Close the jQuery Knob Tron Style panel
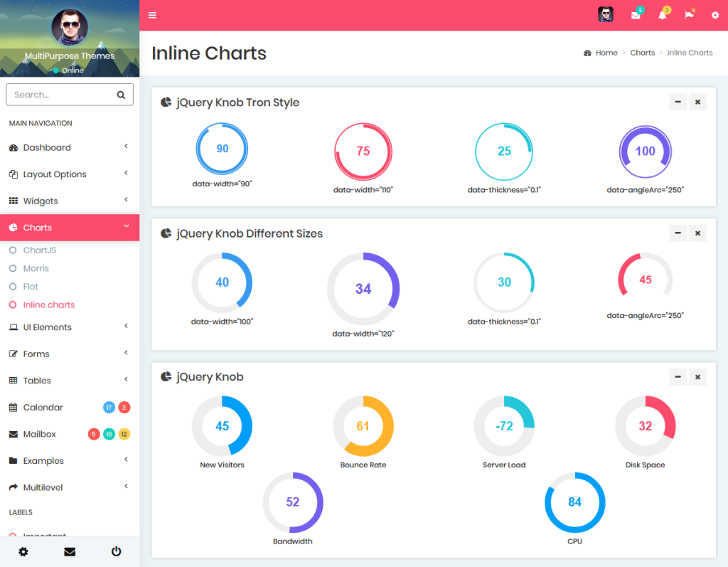The image size is (728, 567). (x=697, y=102)
